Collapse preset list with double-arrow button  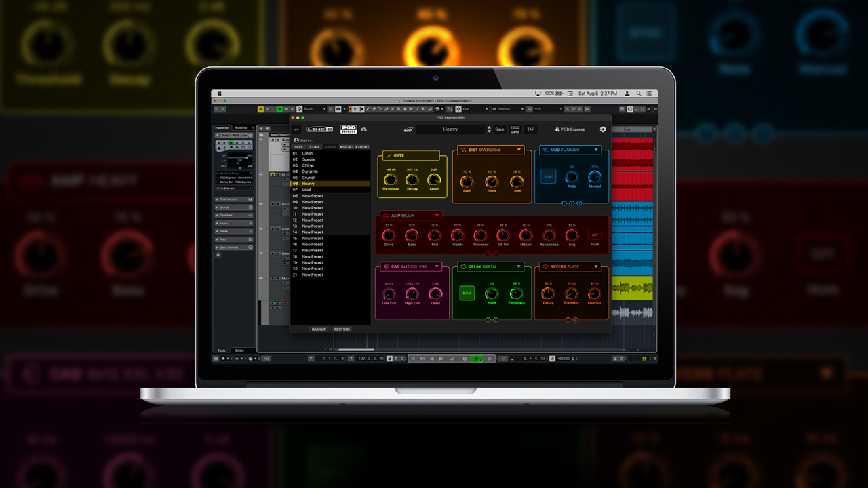296,129
